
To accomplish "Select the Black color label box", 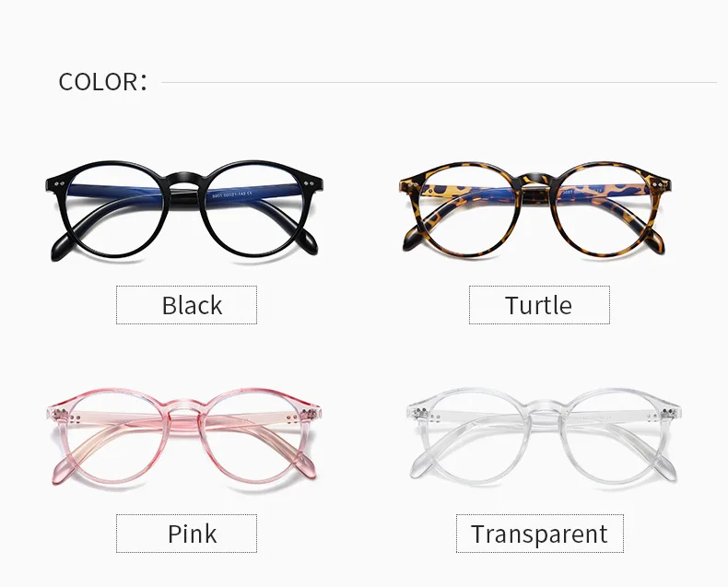I will pyautogui.click(x=186, y=305).
